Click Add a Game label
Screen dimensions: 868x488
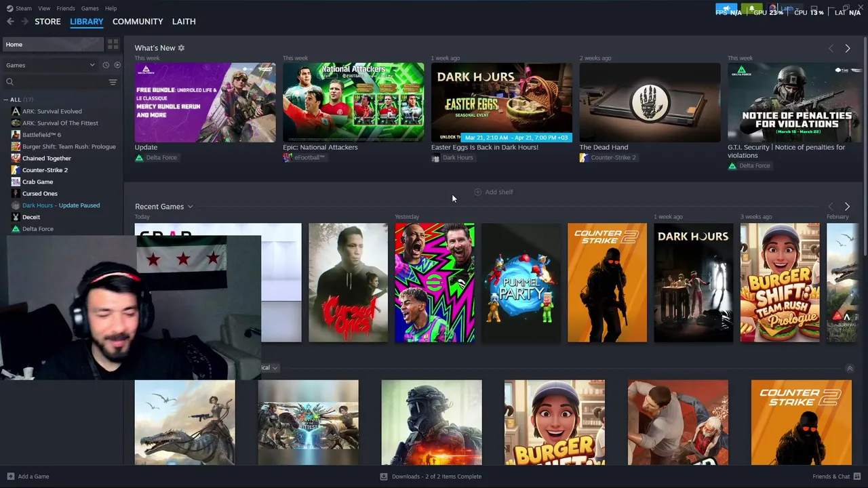click(33, 476)
